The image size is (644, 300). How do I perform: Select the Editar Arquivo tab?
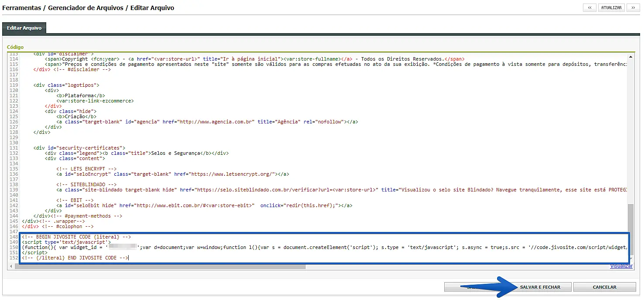point(24,28)
